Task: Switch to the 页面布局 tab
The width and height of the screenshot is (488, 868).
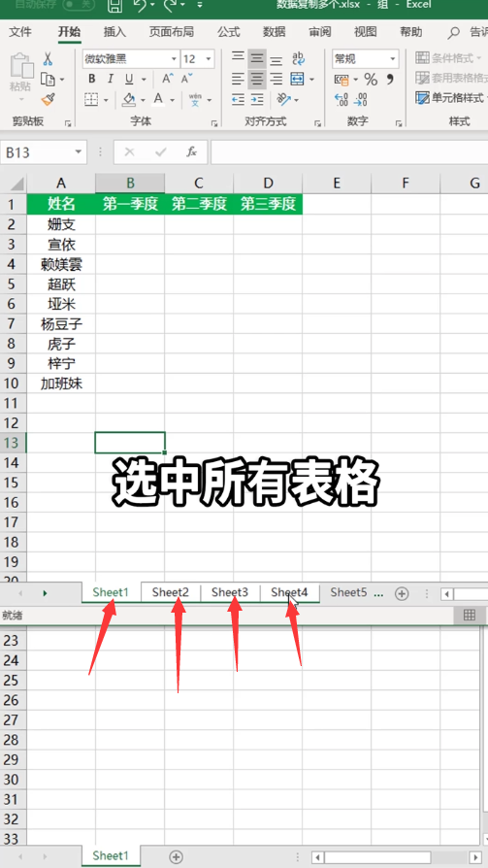Action: (171, 32)
